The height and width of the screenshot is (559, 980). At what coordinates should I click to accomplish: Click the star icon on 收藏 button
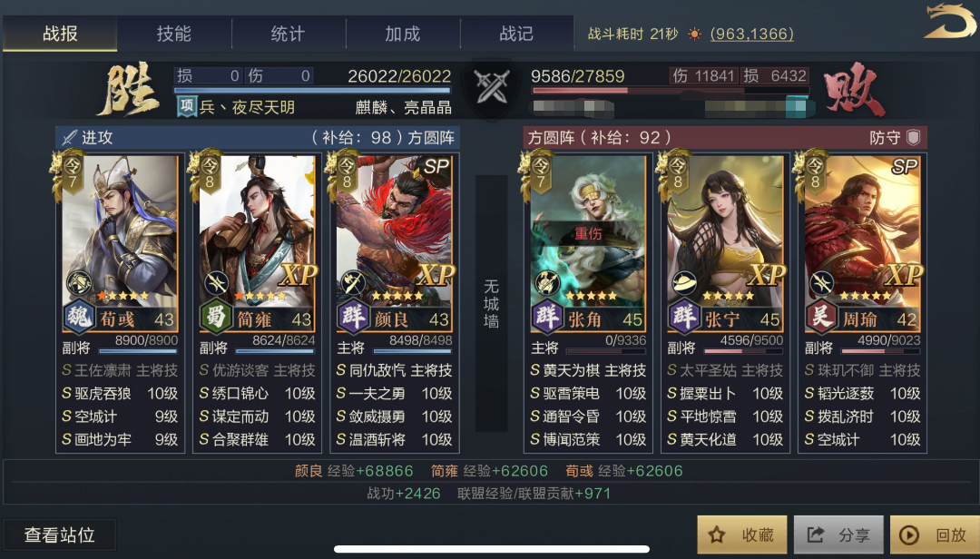716,534
